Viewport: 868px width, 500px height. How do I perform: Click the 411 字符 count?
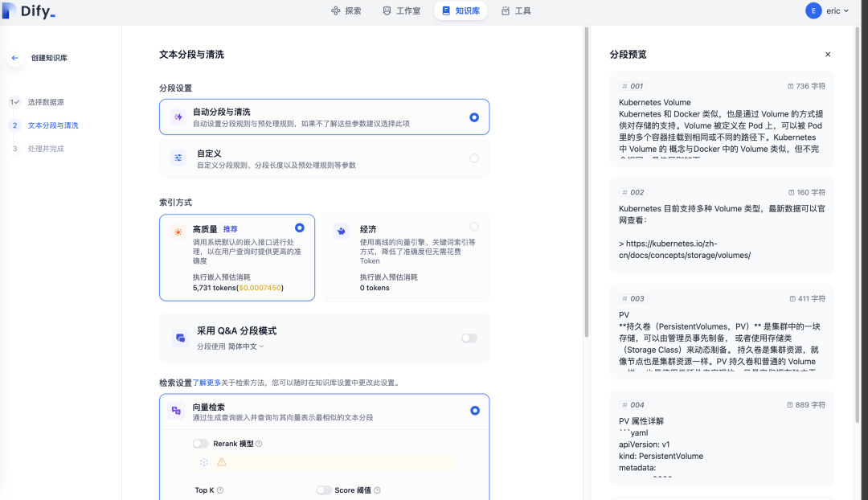pyautogui.click(x=808, y=298)
